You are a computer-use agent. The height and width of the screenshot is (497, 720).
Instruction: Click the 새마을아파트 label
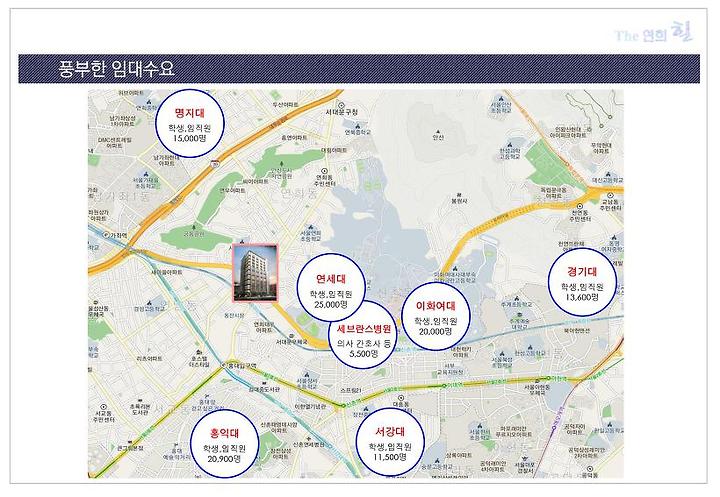click(x=166, y=272)
